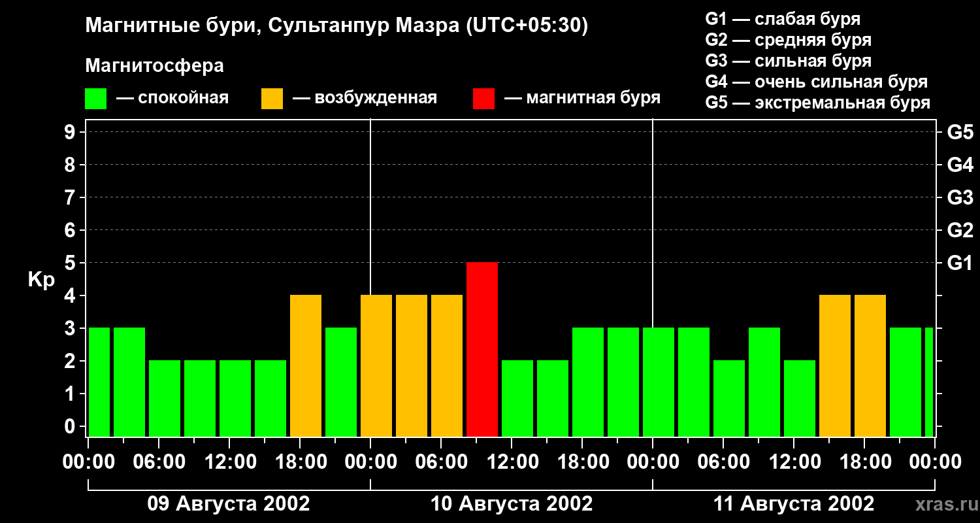Click 'G1 — слабая буря' legend line
Screen dimensions: 980x523
(x=783, y=19)
